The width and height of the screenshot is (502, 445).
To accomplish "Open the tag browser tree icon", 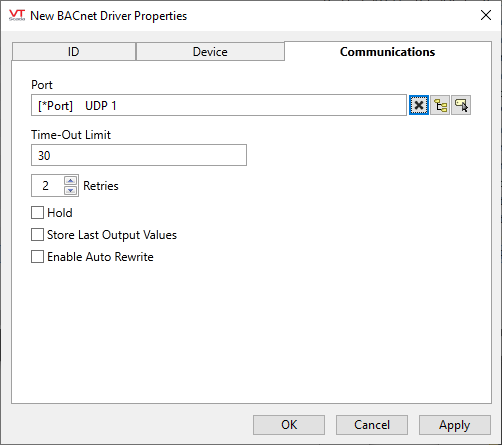I will tap(440, 105).
